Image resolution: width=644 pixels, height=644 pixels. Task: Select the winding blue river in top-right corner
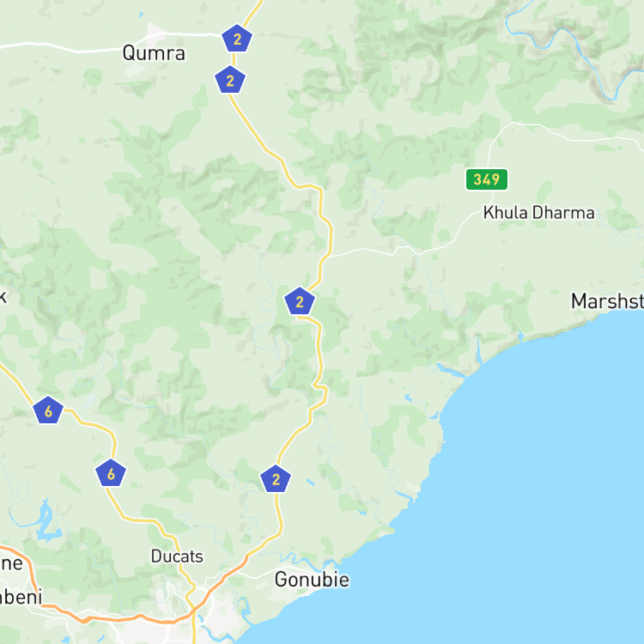tap(575, 46)
